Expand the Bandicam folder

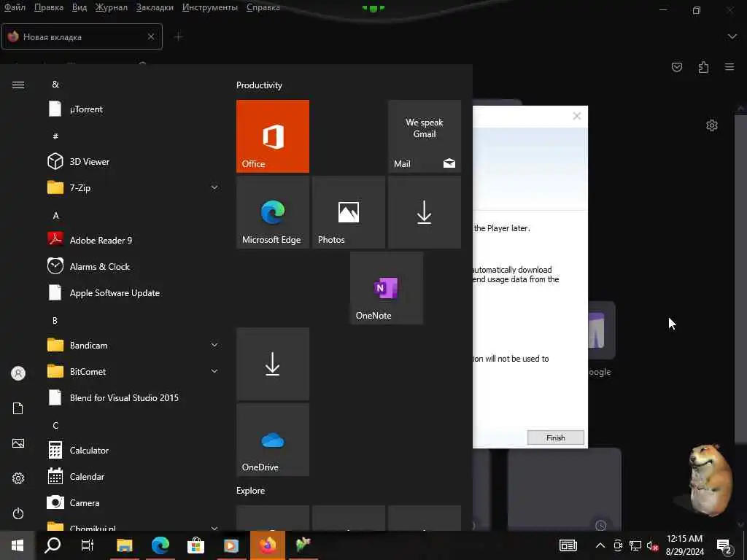coord(214,345)
